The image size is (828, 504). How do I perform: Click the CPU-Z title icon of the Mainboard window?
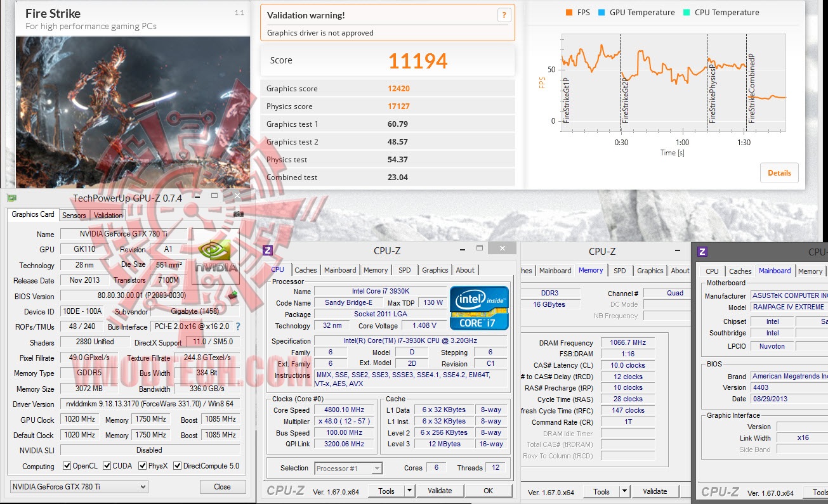[702, 252]
